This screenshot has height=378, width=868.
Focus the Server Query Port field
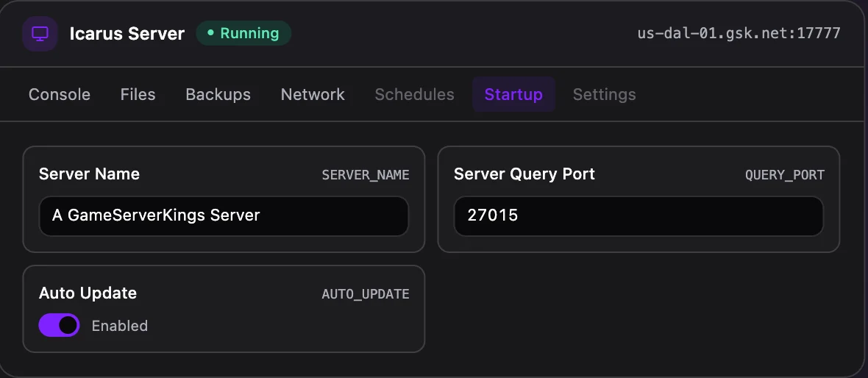point(638,215)
